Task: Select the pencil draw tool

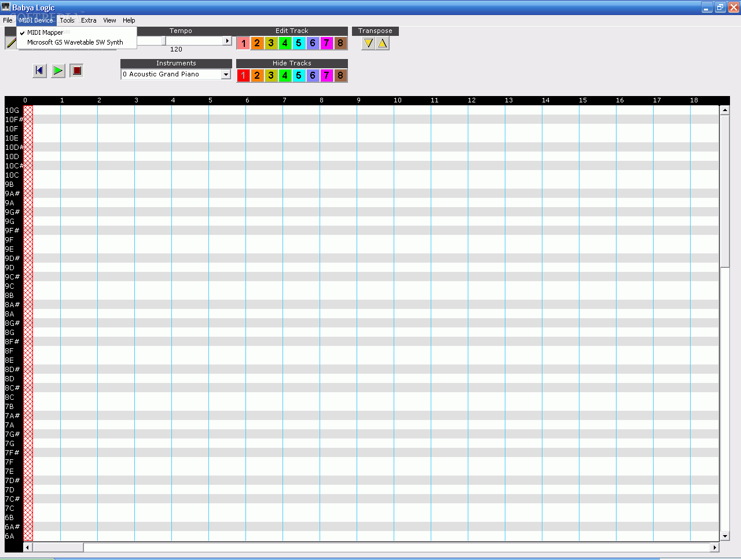Action: tap(10, 43)
